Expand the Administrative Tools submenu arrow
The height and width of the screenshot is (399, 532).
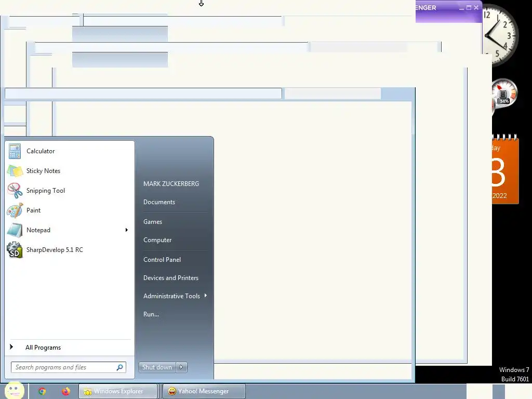[206, 296]
